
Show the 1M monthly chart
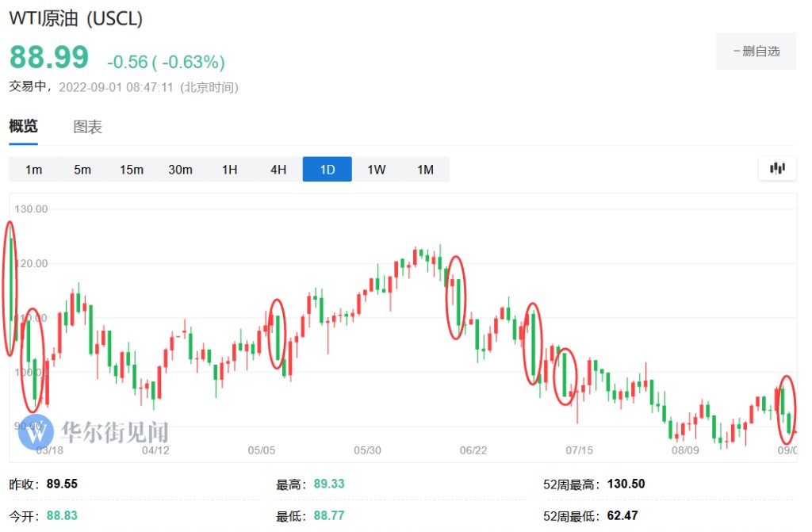coord(425,170)
